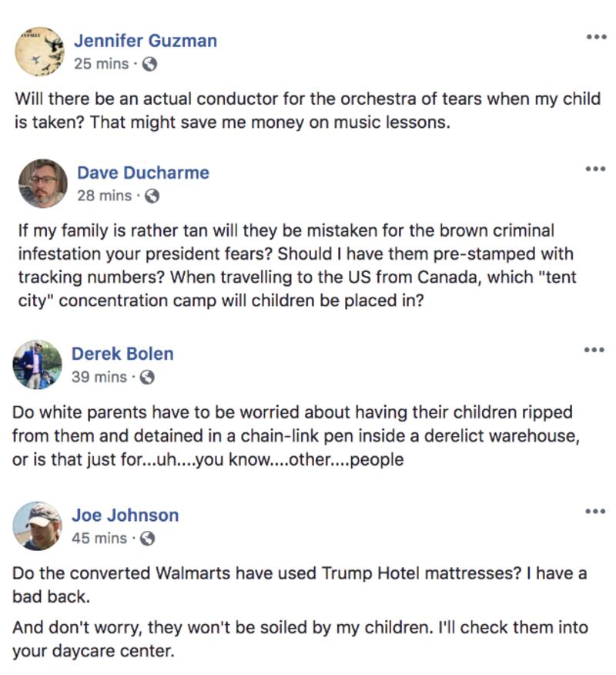View Derek Bolen's profile photo

pos(38,364)
